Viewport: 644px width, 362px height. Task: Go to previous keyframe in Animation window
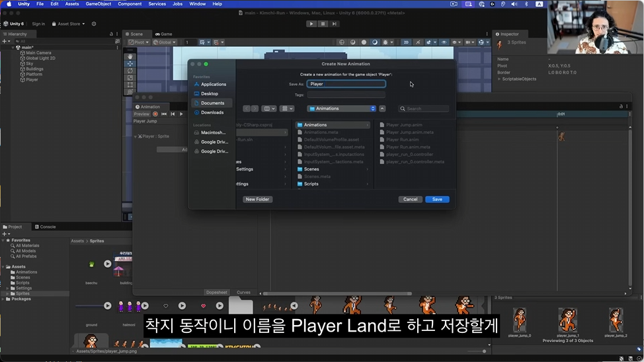[x=173, y=114]
